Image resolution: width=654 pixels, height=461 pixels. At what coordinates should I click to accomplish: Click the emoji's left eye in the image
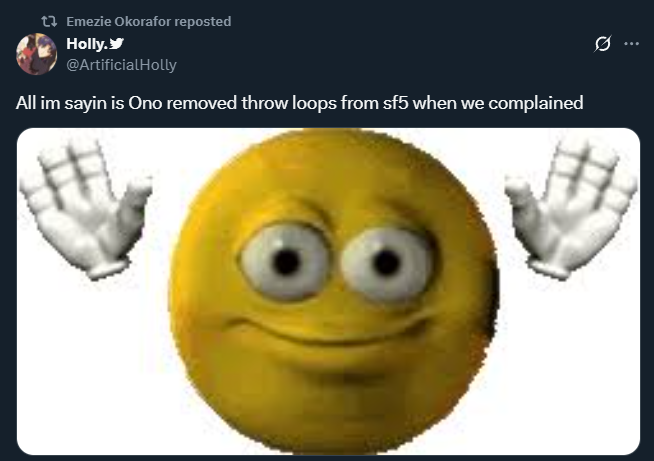click(x=285, y=262)
